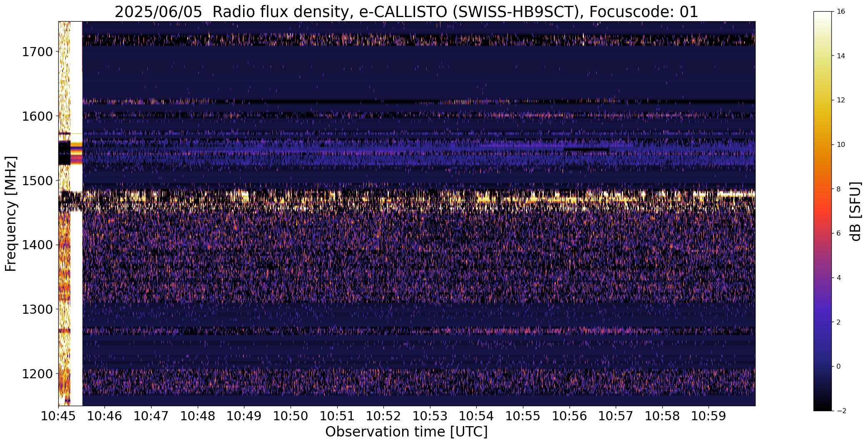Click the 10:47 time tick label

tap(151, 416)
